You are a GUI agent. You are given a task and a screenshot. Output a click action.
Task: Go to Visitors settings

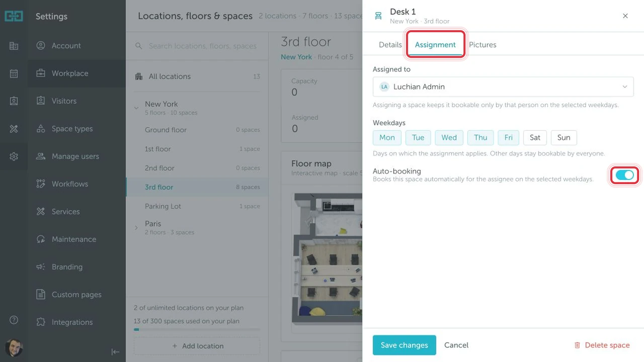click(x=76, y=101)
